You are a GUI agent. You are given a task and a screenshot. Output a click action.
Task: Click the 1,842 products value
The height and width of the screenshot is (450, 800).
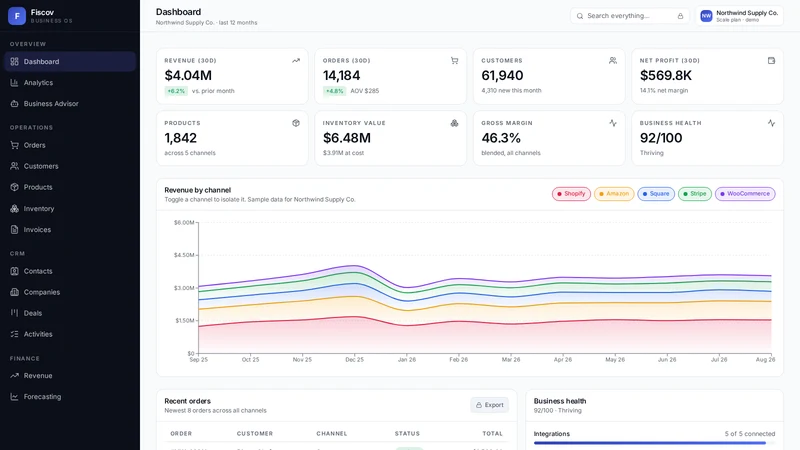[x=181, y=138]
